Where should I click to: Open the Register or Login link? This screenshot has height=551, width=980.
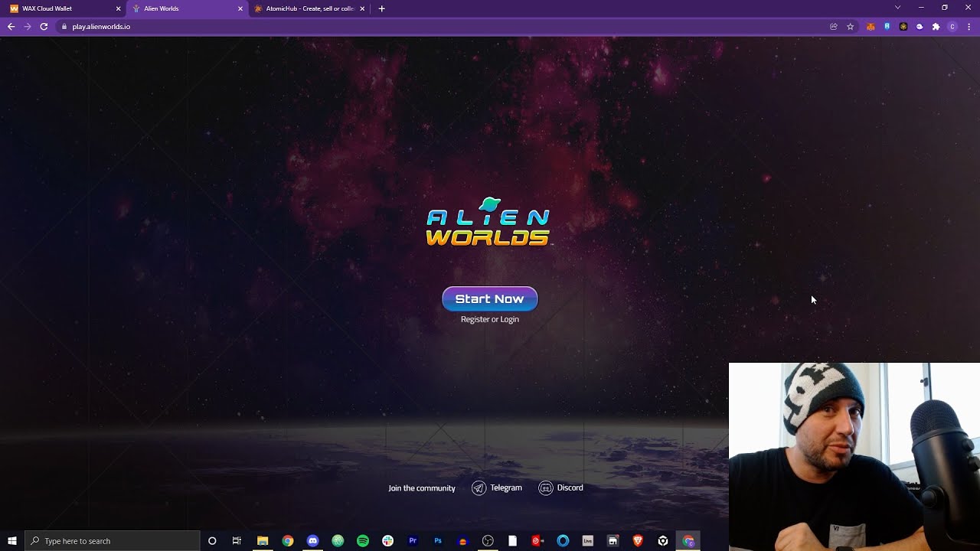coord(490,319)
